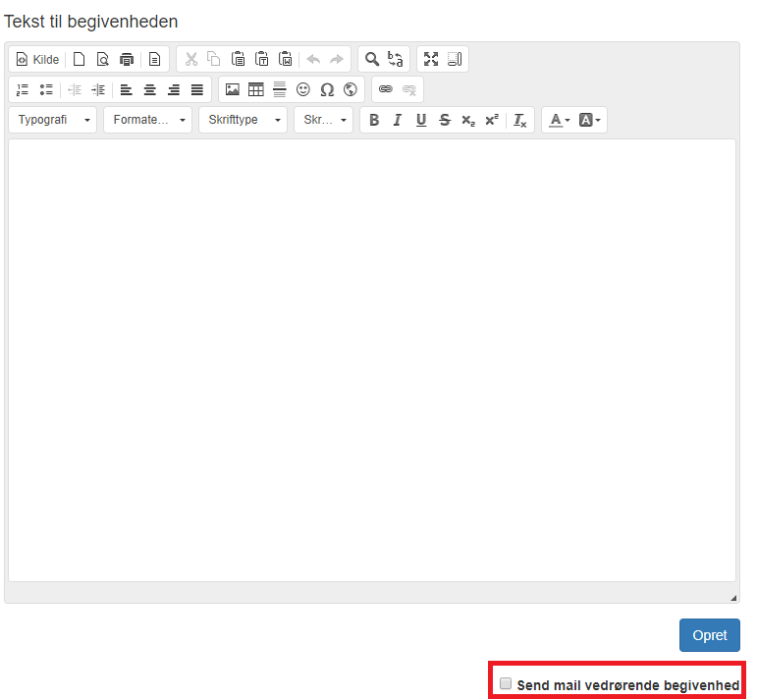Insert a numbered list
This screenshot has width=757, height=700.
tap(23, 89)
